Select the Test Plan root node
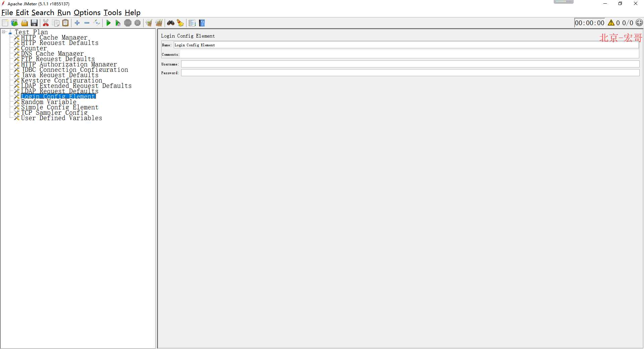 tap(31, 32)
